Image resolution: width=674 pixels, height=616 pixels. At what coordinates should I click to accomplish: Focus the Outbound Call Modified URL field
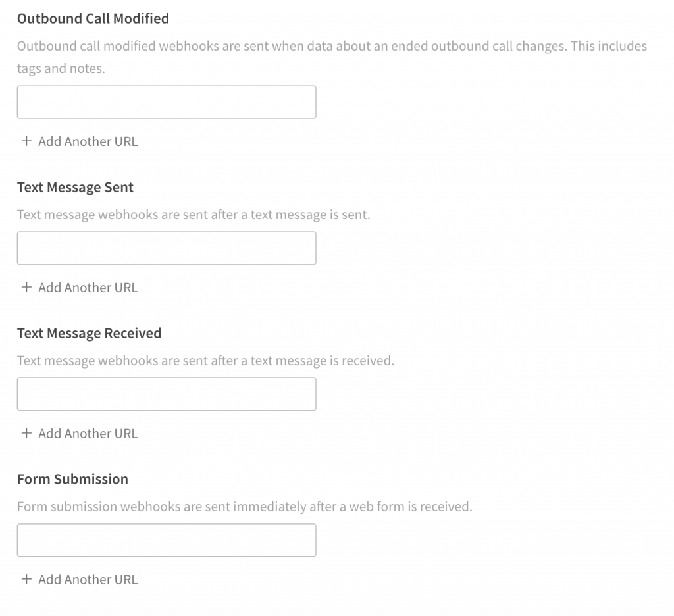167,102
